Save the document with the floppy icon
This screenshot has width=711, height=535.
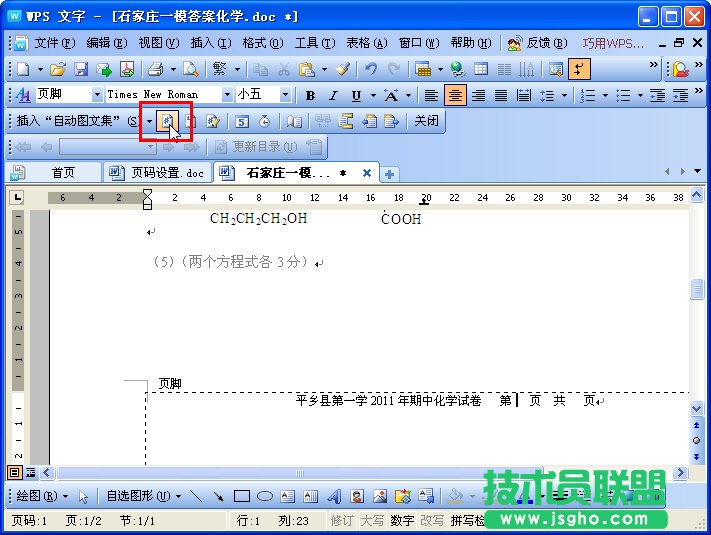tap(81, 69)
